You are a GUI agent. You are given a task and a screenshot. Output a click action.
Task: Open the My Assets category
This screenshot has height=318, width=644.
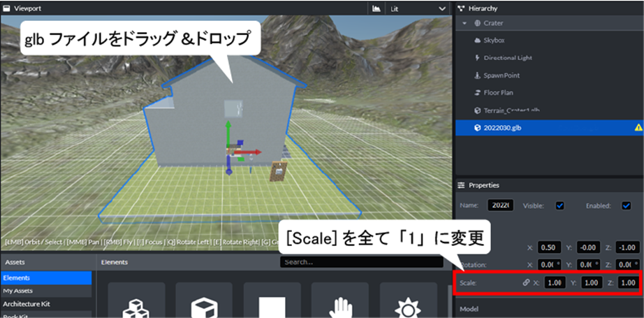[17, 291]
